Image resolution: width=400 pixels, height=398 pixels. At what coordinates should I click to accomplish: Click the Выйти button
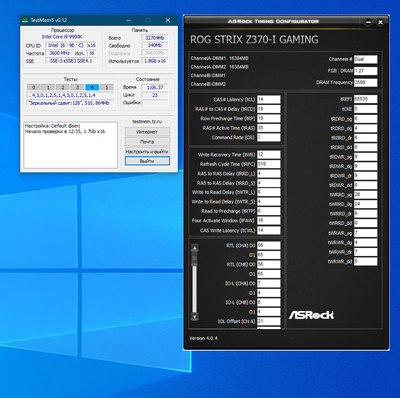coord(147,161)
